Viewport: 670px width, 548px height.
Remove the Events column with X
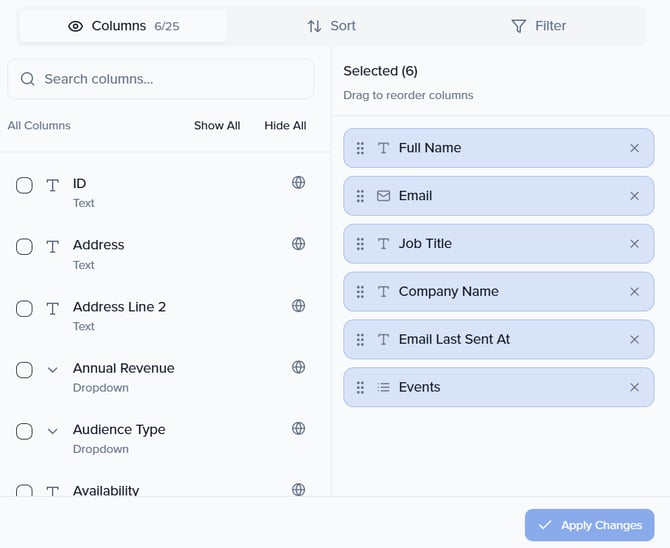coord(634,387)
